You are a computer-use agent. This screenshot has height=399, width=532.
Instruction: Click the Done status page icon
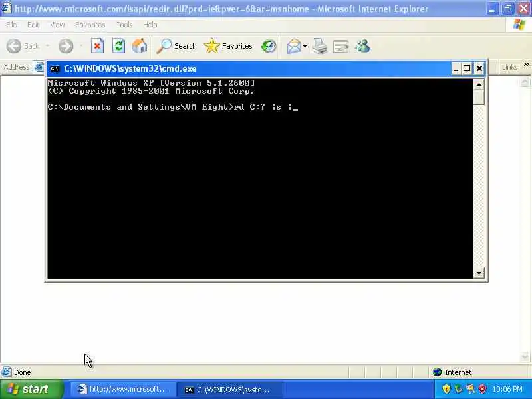(x=6, y=372)
